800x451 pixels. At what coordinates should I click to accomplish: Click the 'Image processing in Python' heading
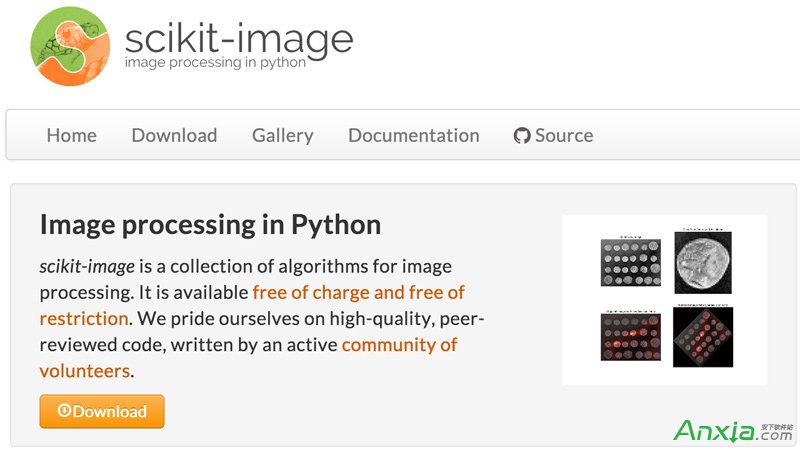pos(210,225)
